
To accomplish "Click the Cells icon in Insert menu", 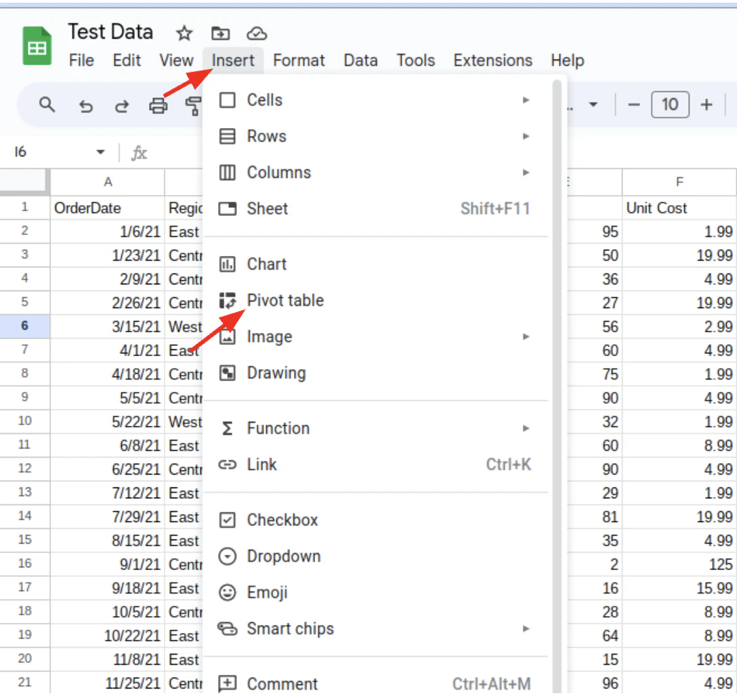I will pyautogui.click(x=228, y=100).
